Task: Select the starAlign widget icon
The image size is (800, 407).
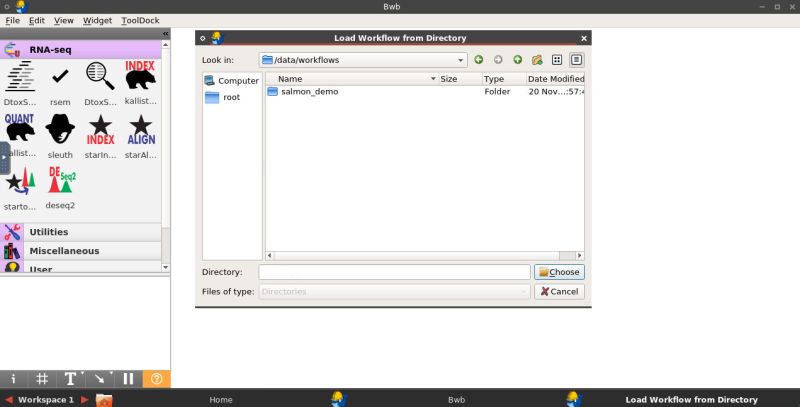Action: 141,130
